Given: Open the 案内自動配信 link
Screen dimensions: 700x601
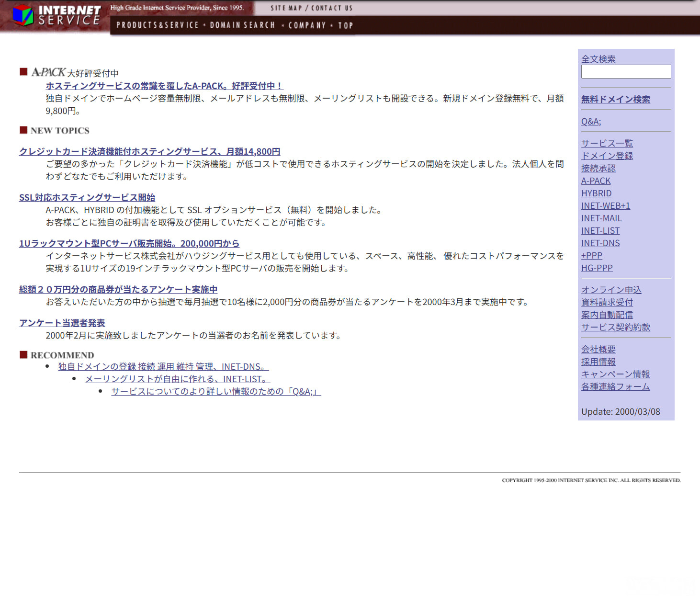Looking at the screenshot, I should pyautogui.click(x=607, y=315).
